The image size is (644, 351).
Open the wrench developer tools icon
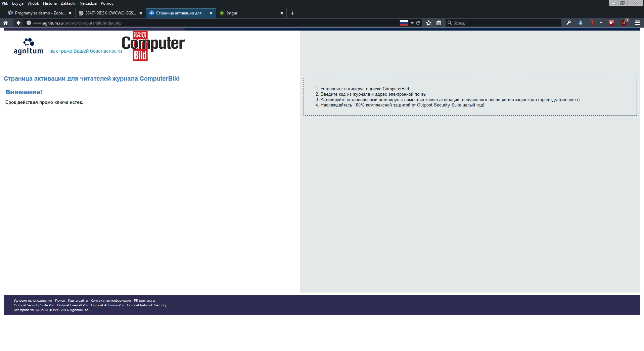tap(568, 23)
